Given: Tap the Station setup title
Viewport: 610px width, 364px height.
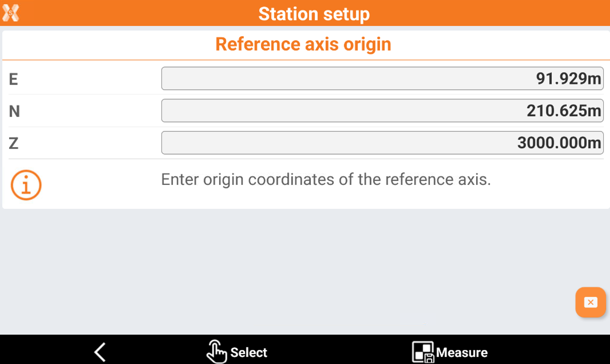Looking at the screenshot, I should pos(314,14).
